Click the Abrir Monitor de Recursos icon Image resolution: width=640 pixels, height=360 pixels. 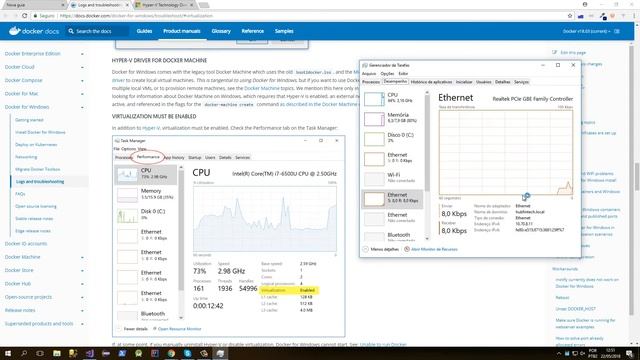click(407, 249)
